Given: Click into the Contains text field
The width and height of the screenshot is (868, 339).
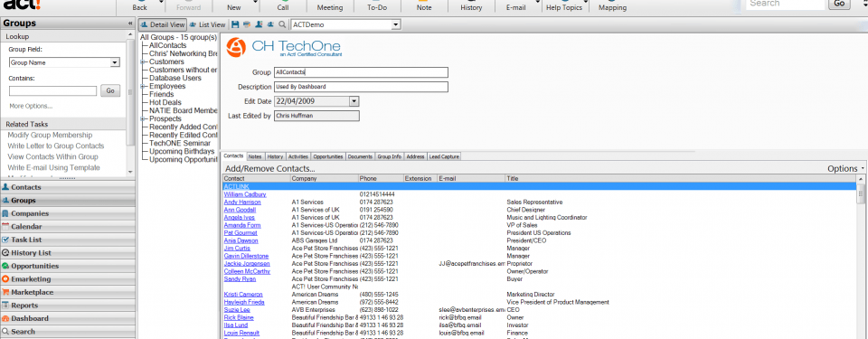Looking at the screenshot, I should [x=52, y=90].
